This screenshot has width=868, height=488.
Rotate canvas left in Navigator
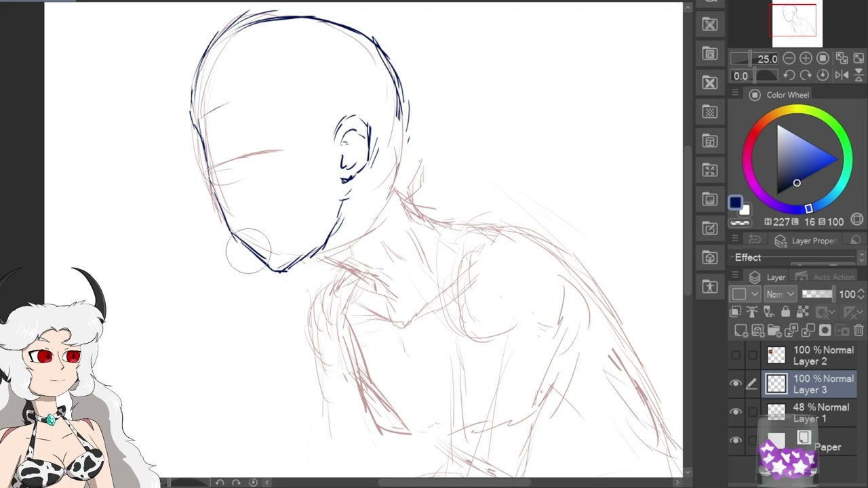coord(789,75)
